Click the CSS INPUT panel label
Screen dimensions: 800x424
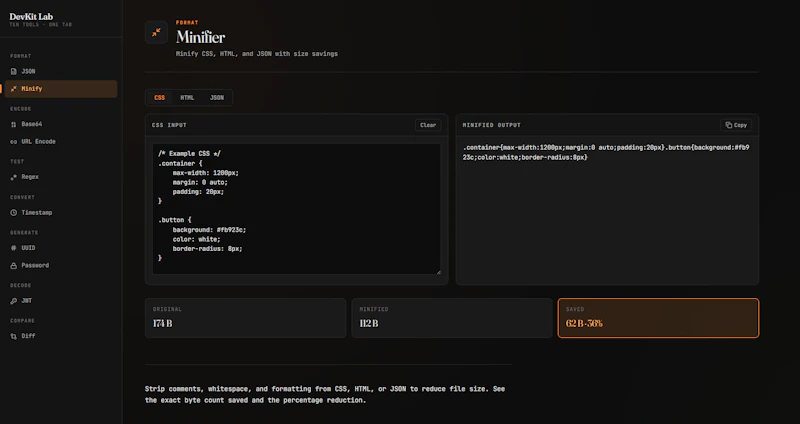[x=169, y=125]
